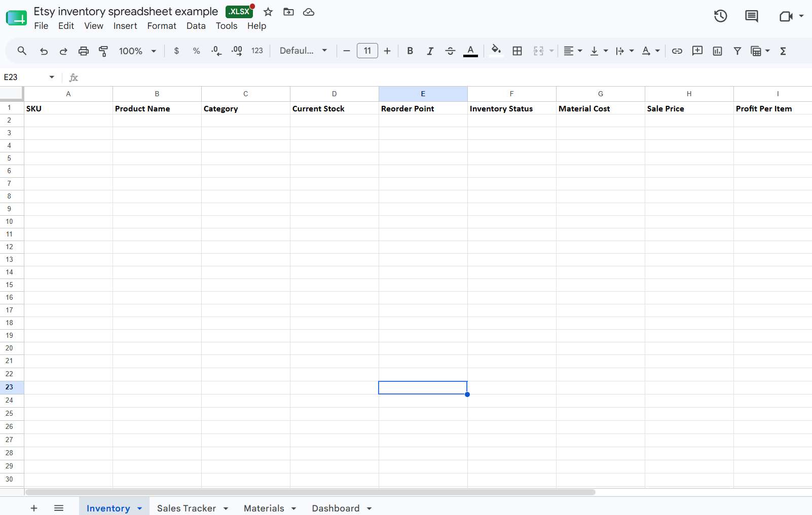Open more number formats 123
The width and height of the screenshot is (812, 515).
pos(257,51)
